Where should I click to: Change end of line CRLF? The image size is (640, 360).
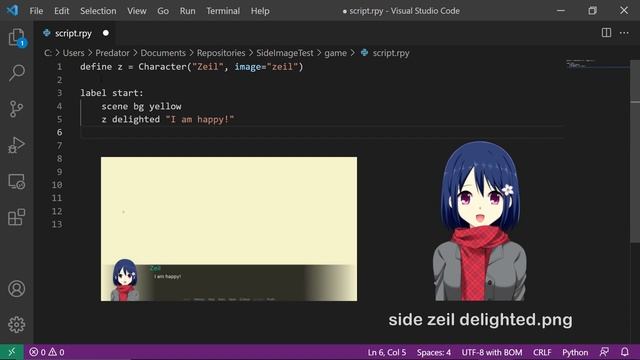(542, 352)
